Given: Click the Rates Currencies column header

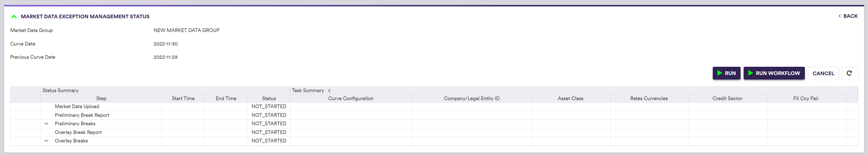Looking at the screenshot, I should [649, 98].
